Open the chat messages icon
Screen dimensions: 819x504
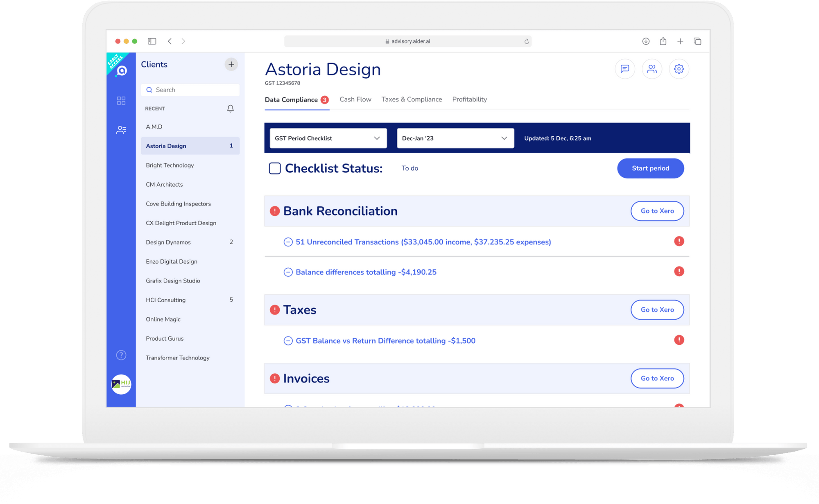[x=624, y=69]
